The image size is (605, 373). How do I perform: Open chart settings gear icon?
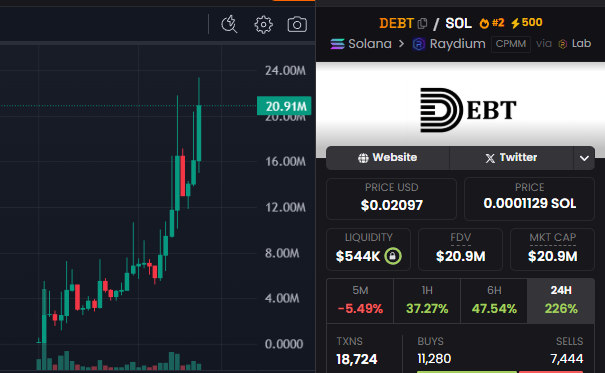point(264,25)
